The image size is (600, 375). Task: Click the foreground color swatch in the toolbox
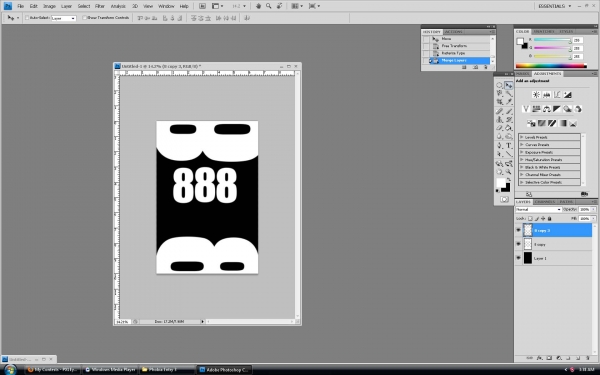[x=501, y=183]
